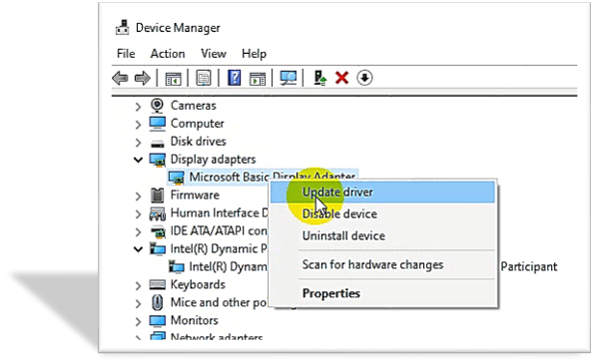Select the Disk drives icon
Image resolution: width=593 pixels, height=364 pixels.
coord(158,144)
